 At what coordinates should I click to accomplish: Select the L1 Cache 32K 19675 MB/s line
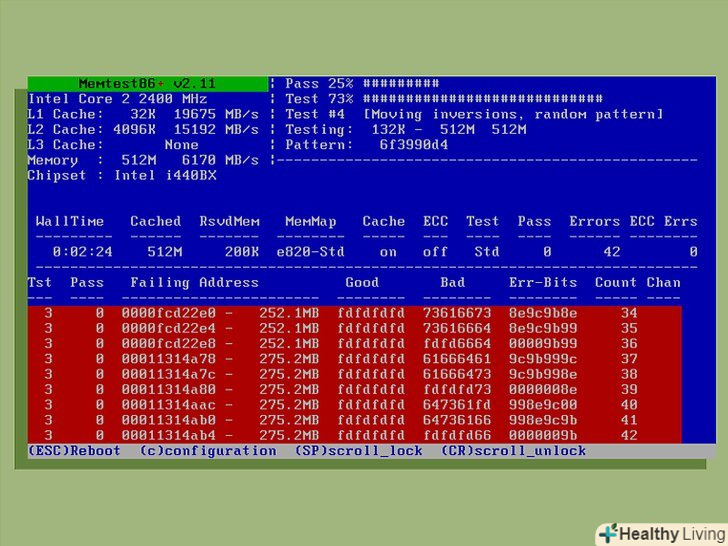(143, 114)
